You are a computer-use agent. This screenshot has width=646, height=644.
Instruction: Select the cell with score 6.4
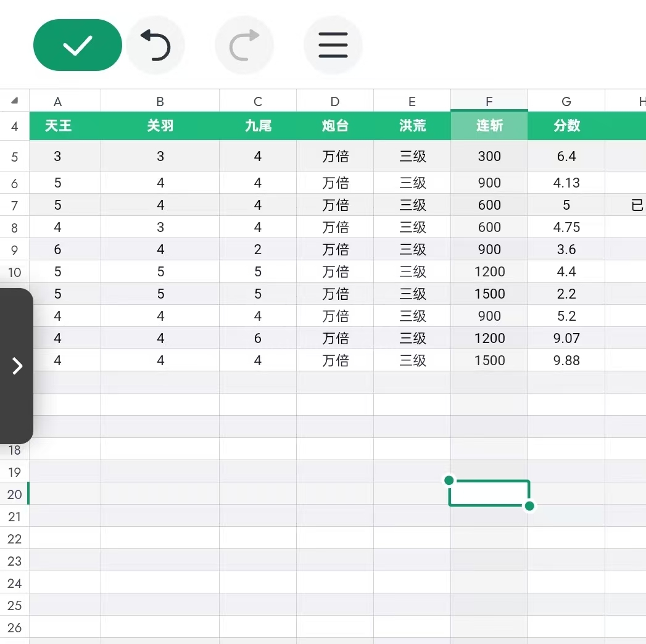pos(566,156)
